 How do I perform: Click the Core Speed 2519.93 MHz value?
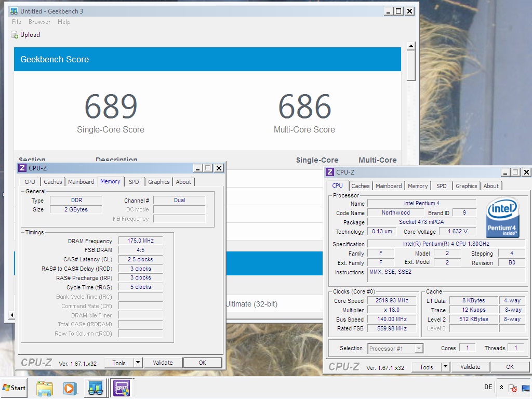[x=392, y=301]
